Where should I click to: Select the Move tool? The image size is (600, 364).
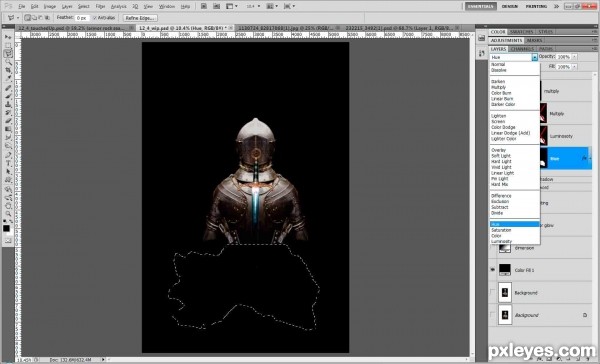[x=8, y=37]
